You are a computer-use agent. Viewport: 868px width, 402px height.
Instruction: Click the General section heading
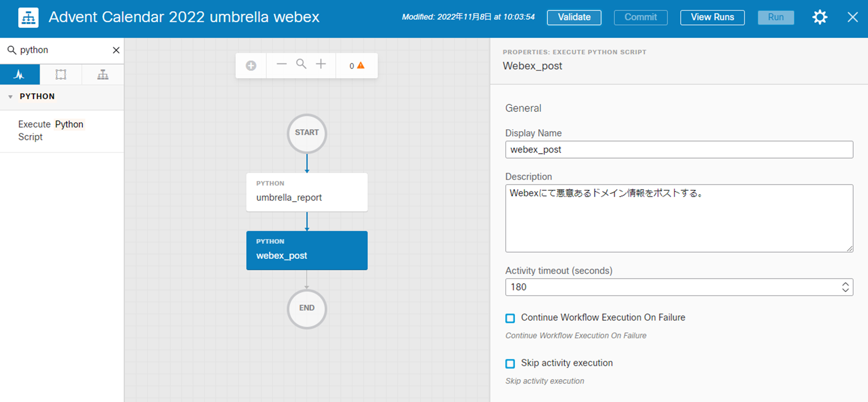pos(523,108)
